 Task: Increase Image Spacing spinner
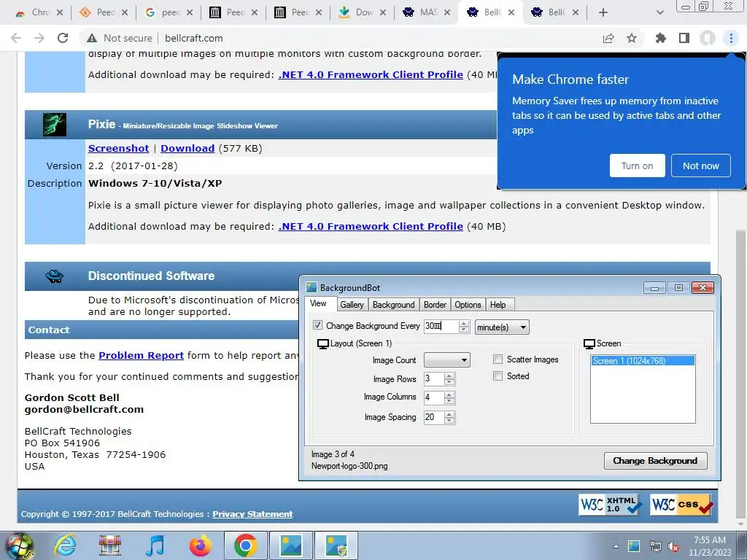[449, 414]
